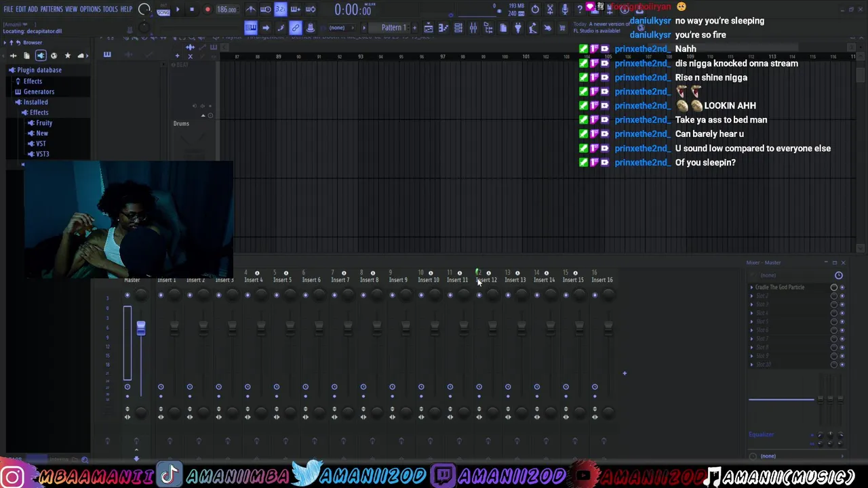868x488 pixels.
Task: Toggle wait for input before recording
Action: coord(266,9)
